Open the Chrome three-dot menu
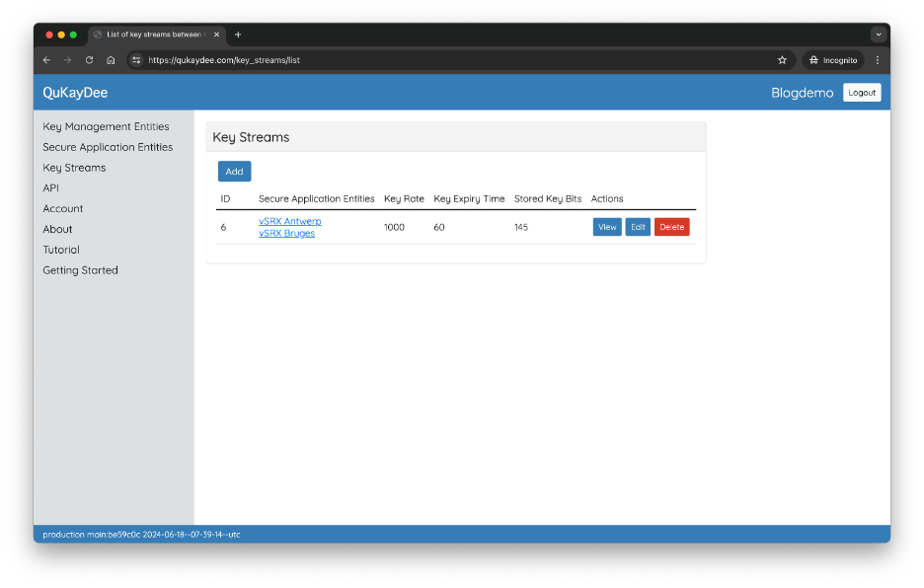 (x=877, y=60)
